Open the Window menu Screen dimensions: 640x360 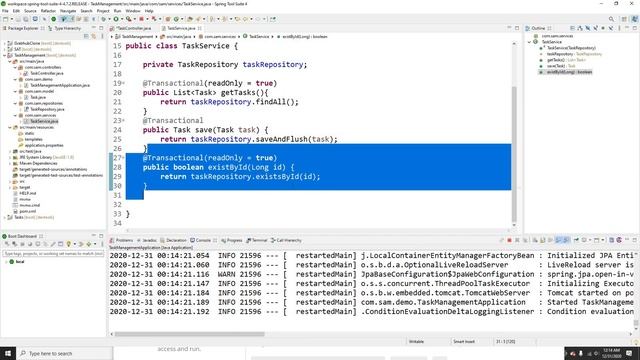point(133,11)
